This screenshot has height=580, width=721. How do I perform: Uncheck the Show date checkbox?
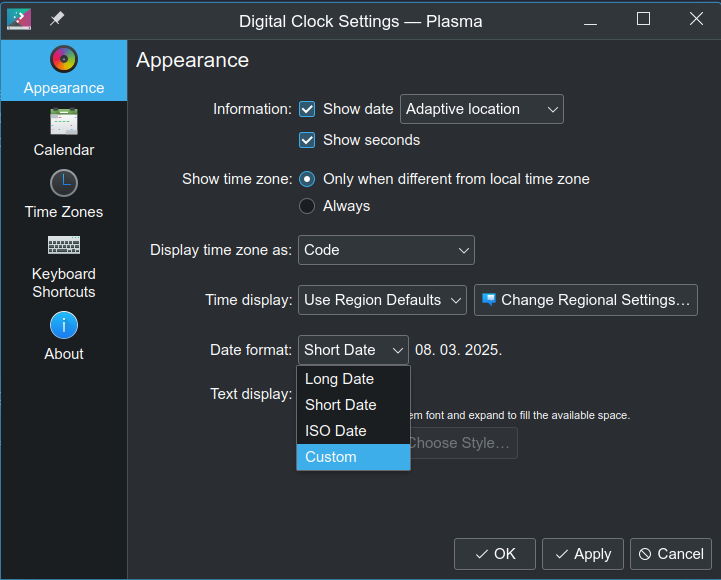click(307, 109)
